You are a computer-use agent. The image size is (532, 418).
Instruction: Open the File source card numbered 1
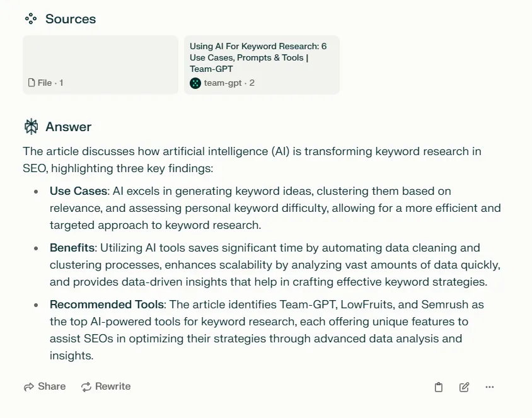coord(100,65)
